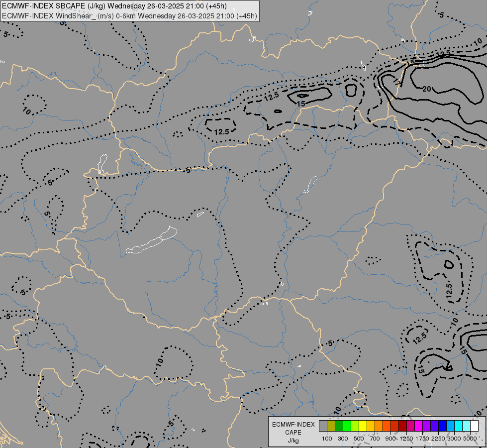
Task: Pick the crimson-pink swatch right of 1250 tick
Action: point(411,426)
